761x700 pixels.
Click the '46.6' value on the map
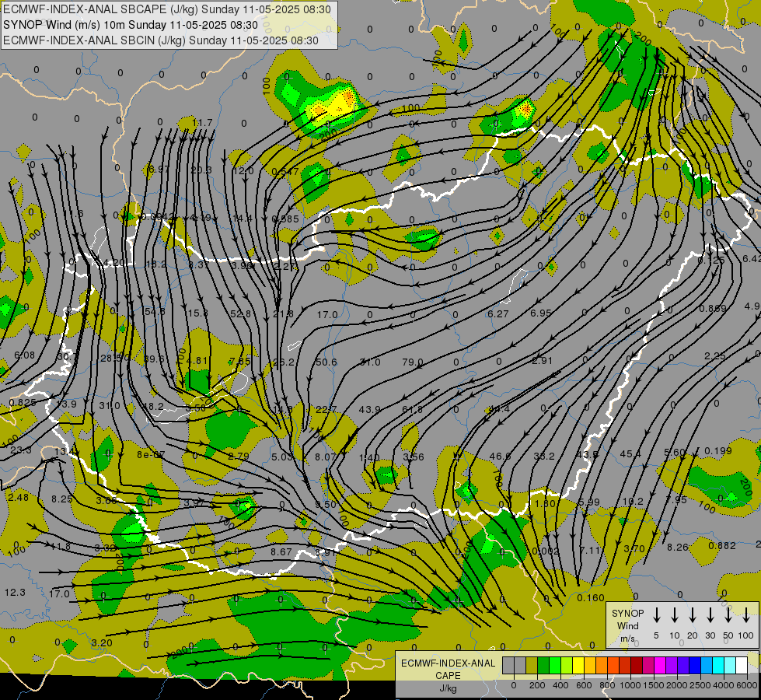pos(500,456)
